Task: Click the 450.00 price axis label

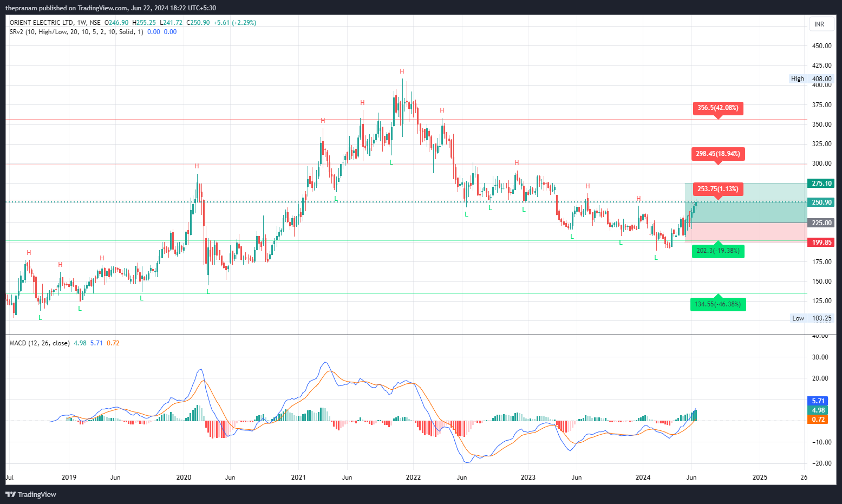Action: [821, 46]
